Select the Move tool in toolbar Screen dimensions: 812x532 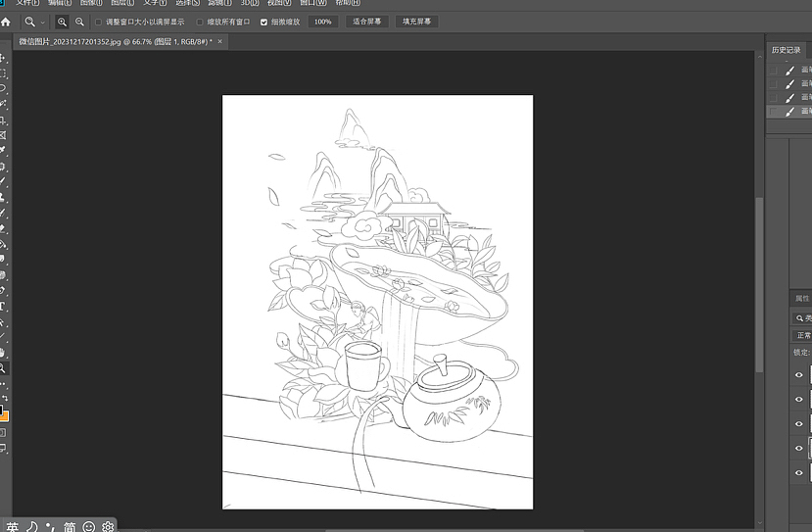3,58
